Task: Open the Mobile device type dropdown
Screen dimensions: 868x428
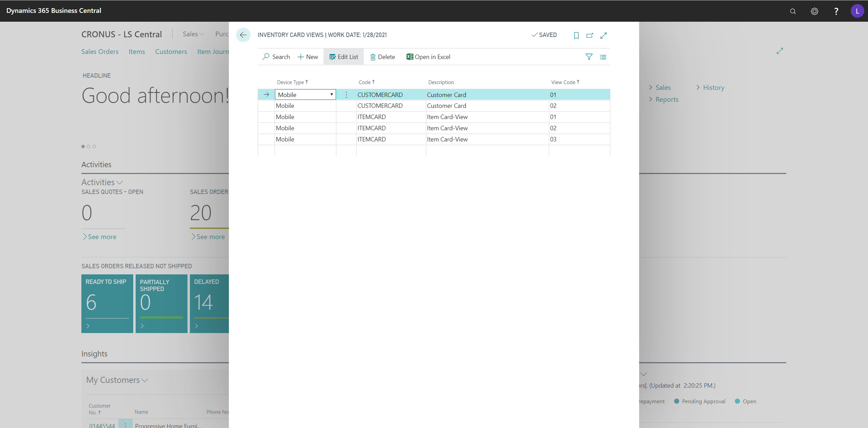Action: [x=331, y=95]
